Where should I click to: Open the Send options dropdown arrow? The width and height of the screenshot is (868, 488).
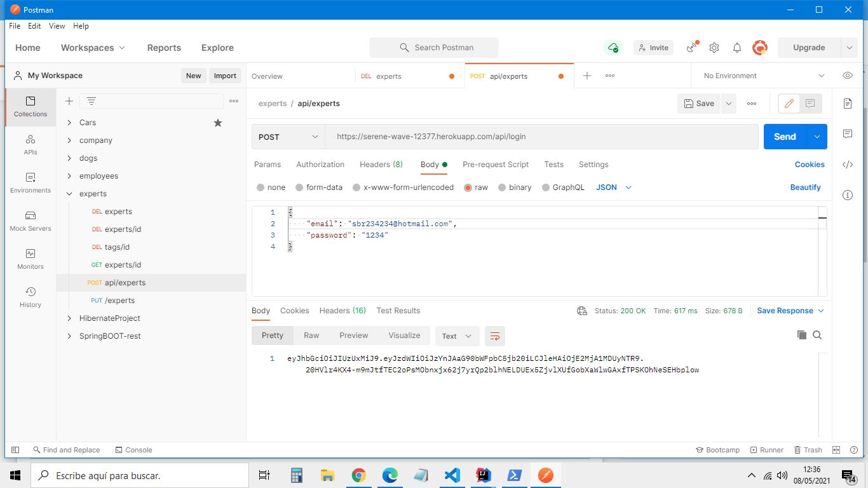click(x=817, y=137)
